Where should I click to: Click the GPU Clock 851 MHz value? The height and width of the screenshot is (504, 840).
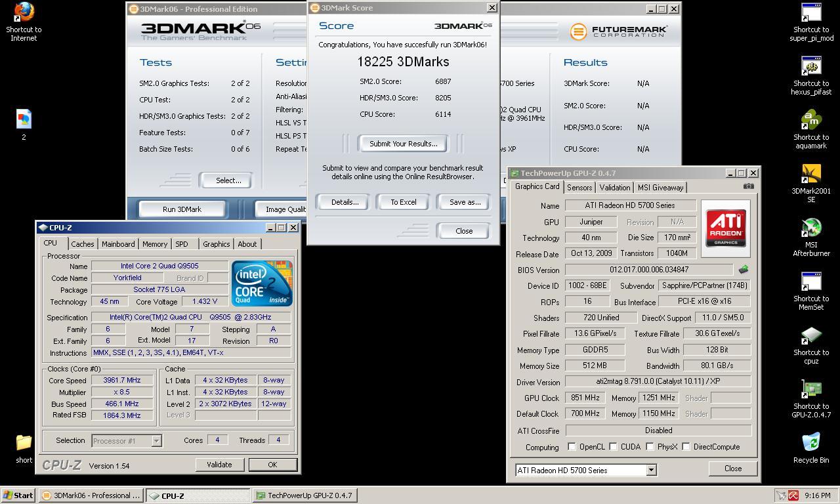585,398
